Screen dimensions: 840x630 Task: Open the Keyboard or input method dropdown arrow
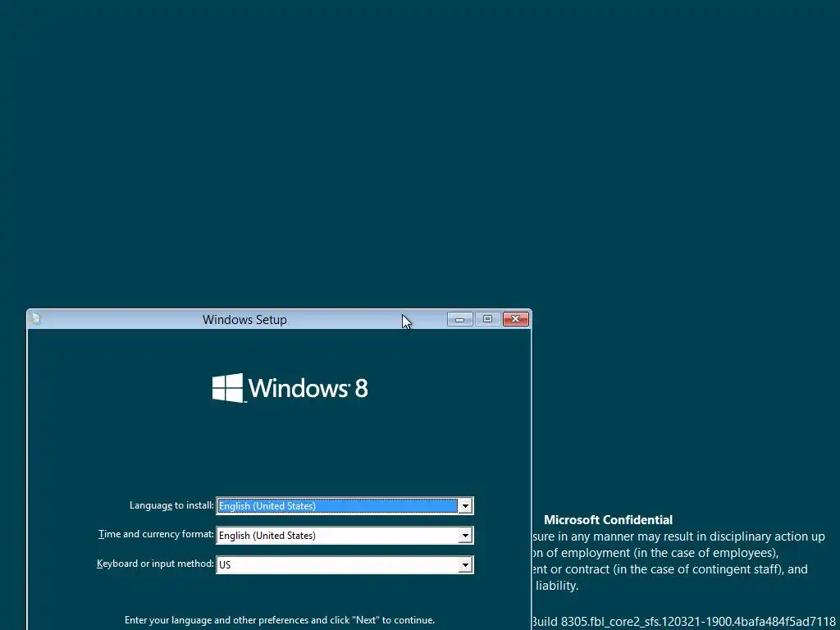click(x=465, y=564)
